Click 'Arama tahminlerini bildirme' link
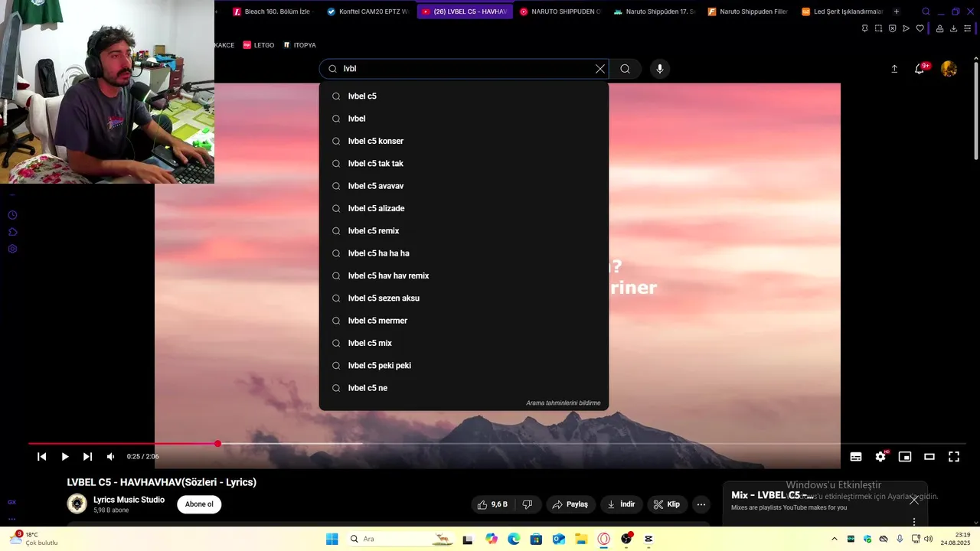This screenshot has height=551, width=980. [563, 403]
